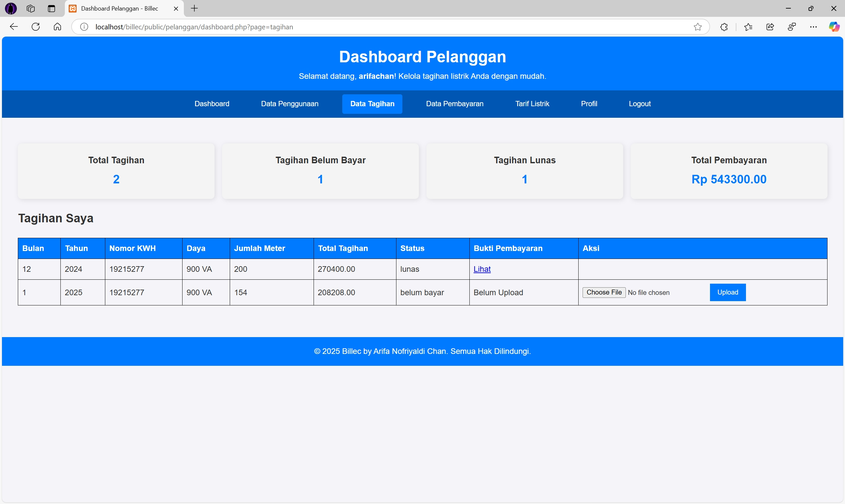Open the browser extensions icon
Image resolution: width=845 pixels, height=504 pixels.
[x=724, y=27]
